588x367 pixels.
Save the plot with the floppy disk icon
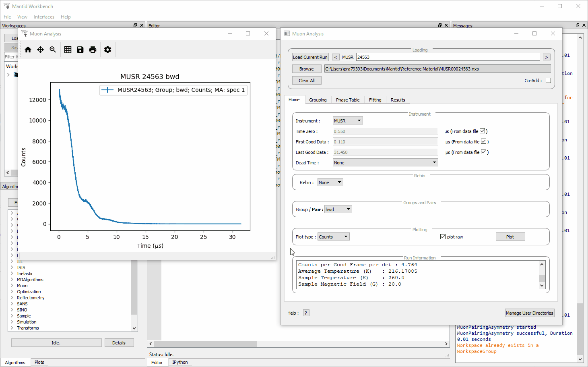point(80,50)
